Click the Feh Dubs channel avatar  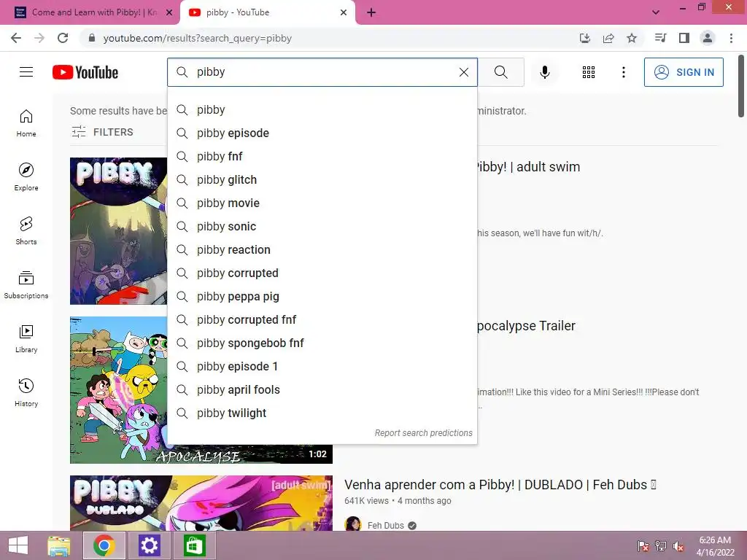353,524
